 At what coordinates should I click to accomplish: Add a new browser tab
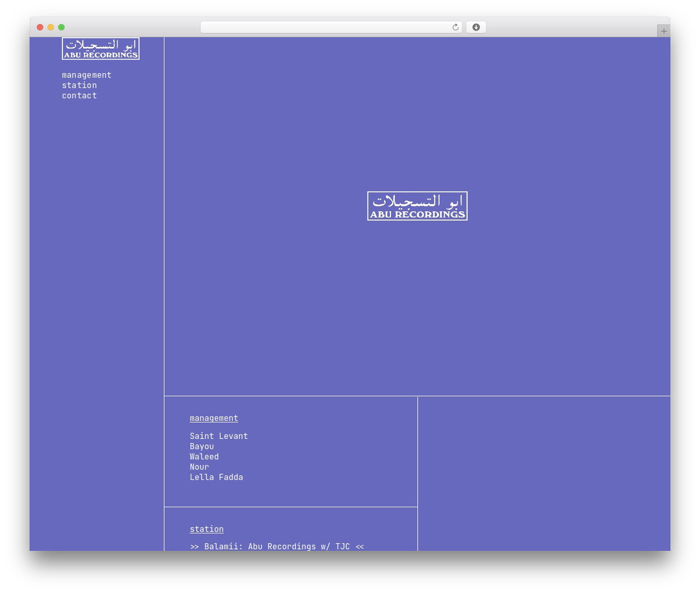pos(663,31)
